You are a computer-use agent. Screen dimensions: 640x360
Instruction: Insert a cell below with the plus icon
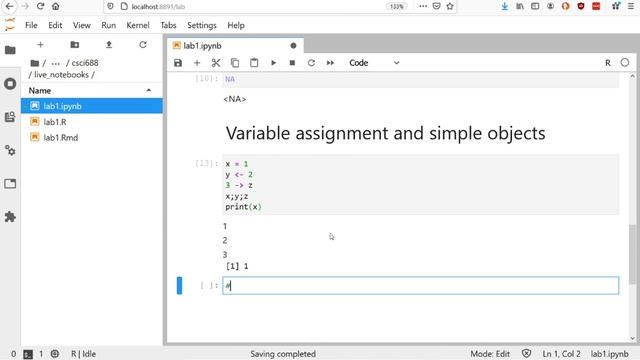pyautogui.click(x=197, y=63)
